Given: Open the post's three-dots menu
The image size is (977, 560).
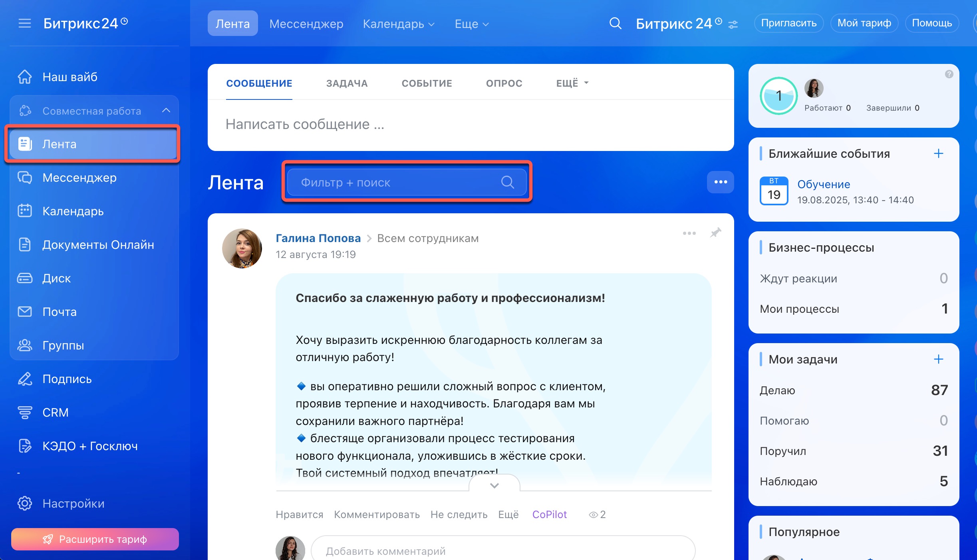Looking at the screenshot, I should pos(689,233).
